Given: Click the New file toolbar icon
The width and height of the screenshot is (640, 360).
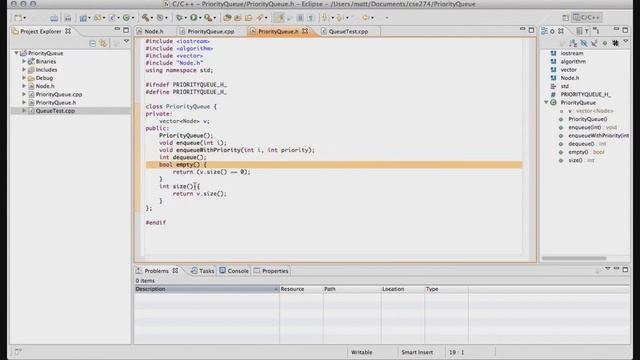Looking at the screenshot, I should 18,18.
